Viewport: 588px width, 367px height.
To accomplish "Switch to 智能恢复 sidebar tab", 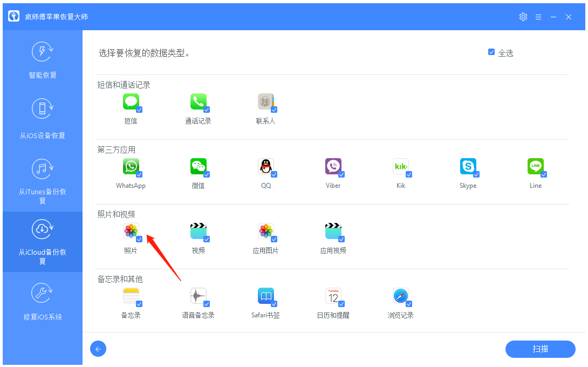I will tap(43, 60).
